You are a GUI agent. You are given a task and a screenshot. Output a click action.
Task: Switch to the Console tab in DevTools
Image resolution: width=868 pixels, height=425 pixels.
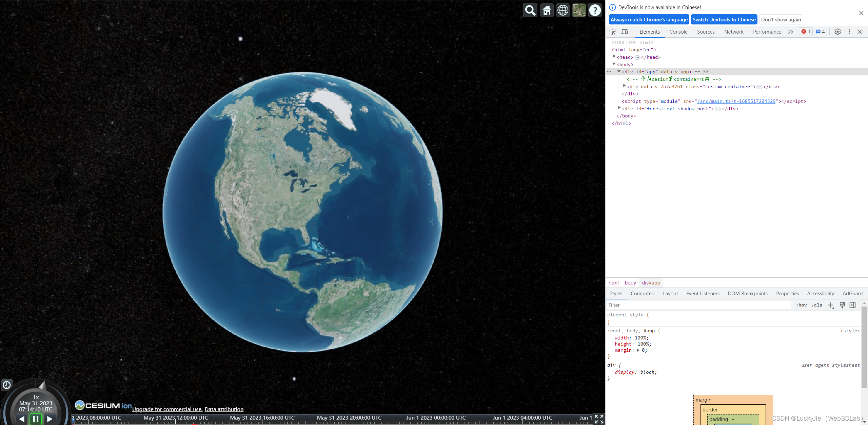(678, 32)
